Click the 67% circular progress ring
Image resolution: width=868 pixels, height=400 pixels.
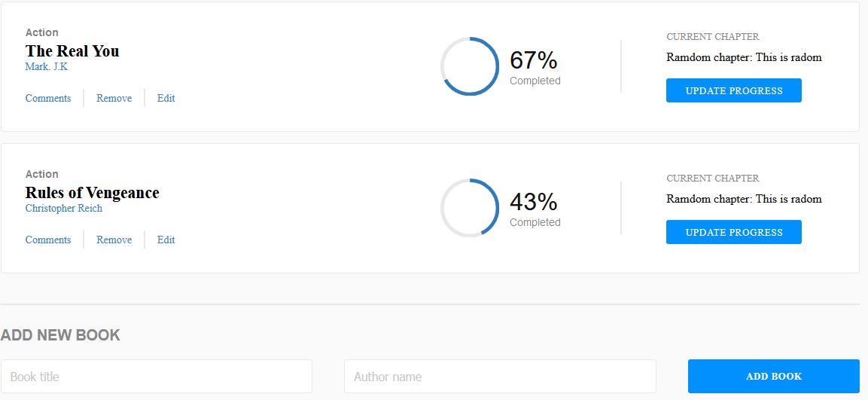pyautogui.click(x=470, y=66)
